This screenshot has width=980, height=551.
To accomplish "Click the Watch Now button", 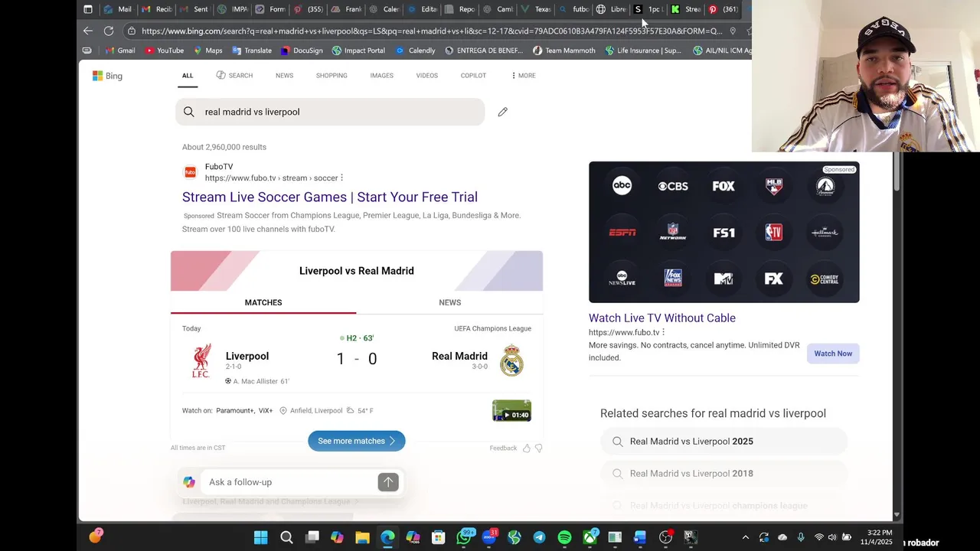I will click(x=833, y=354).
